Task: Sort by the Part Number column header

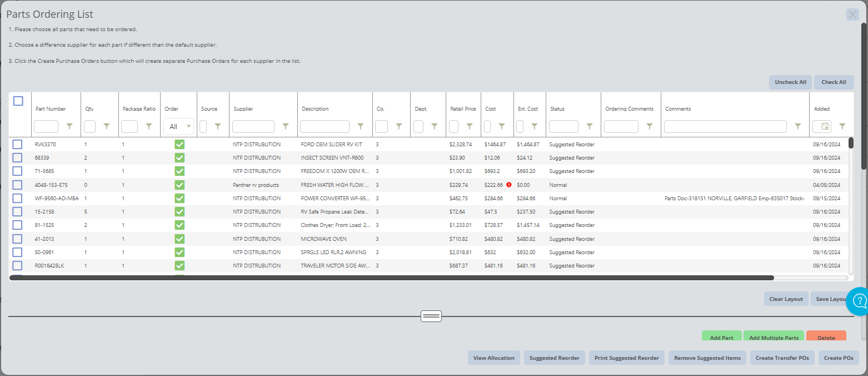Action: 51,109
